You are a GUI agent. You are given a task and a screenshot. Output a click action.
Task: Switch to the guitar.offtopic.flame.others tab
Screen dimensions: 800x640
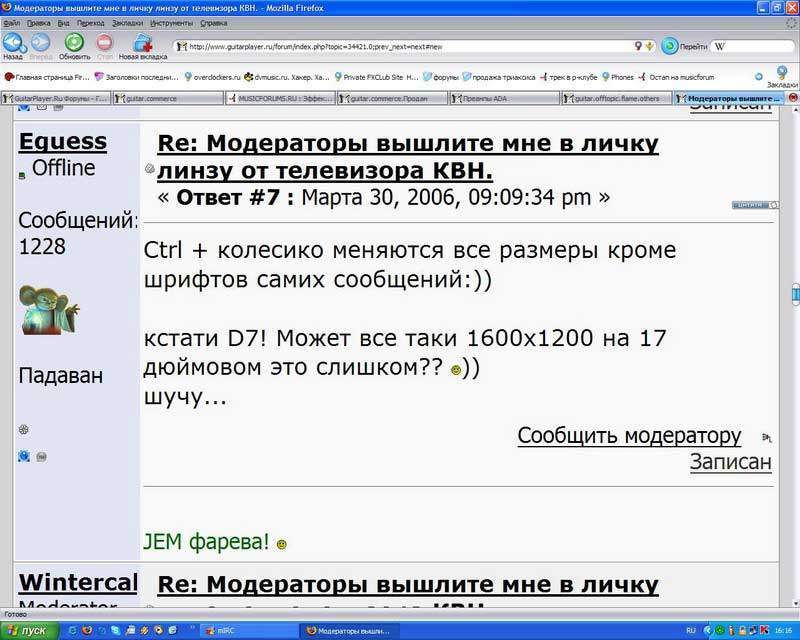pos(616,98)
